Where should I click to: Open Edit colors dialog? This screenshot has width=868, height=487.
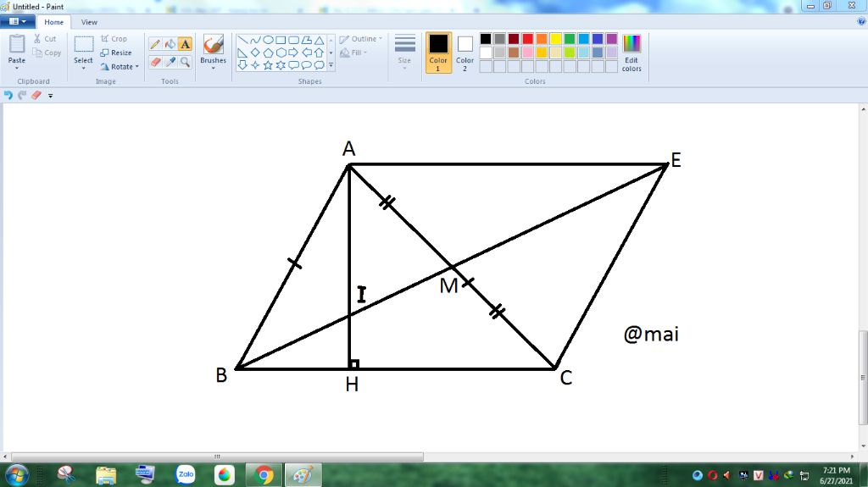click(x=632, y=53)
